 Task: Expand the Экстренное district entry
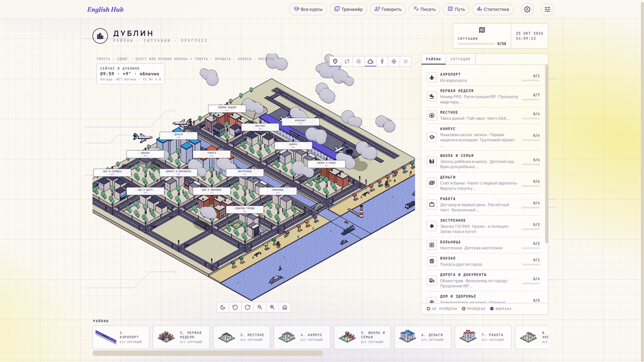[x=483, y=226]
